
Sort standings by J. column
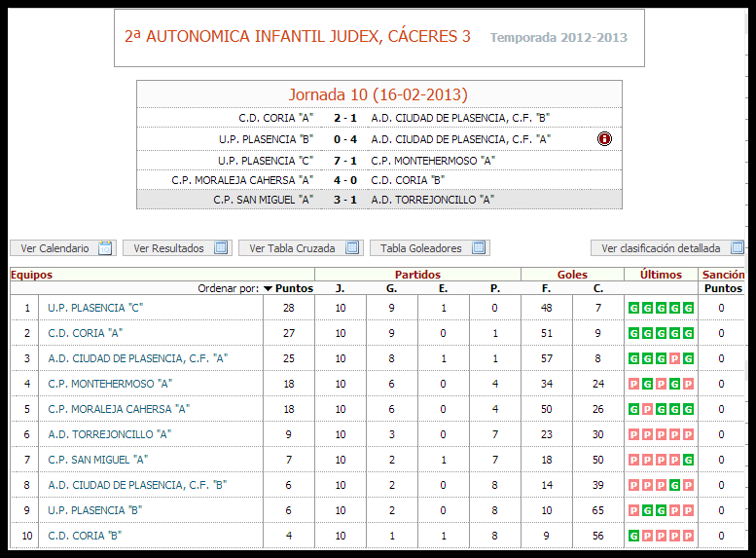pyautogui.click(x=340, y=288)
